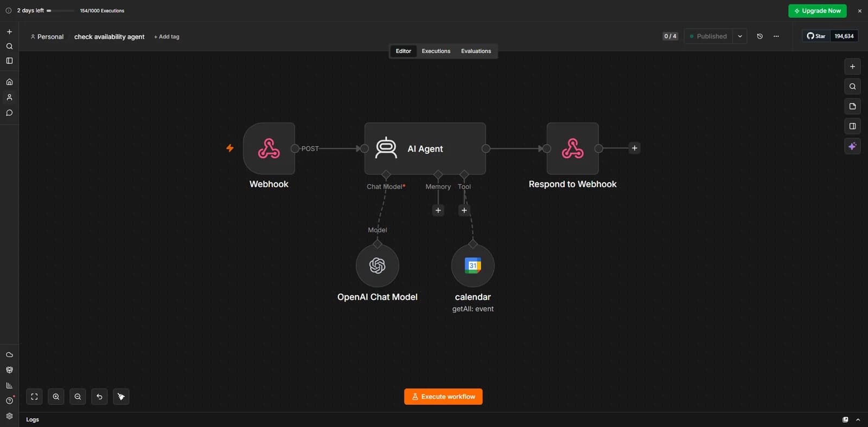Switch to the Executions tab

pyautogui.click(x=436, y=51)
